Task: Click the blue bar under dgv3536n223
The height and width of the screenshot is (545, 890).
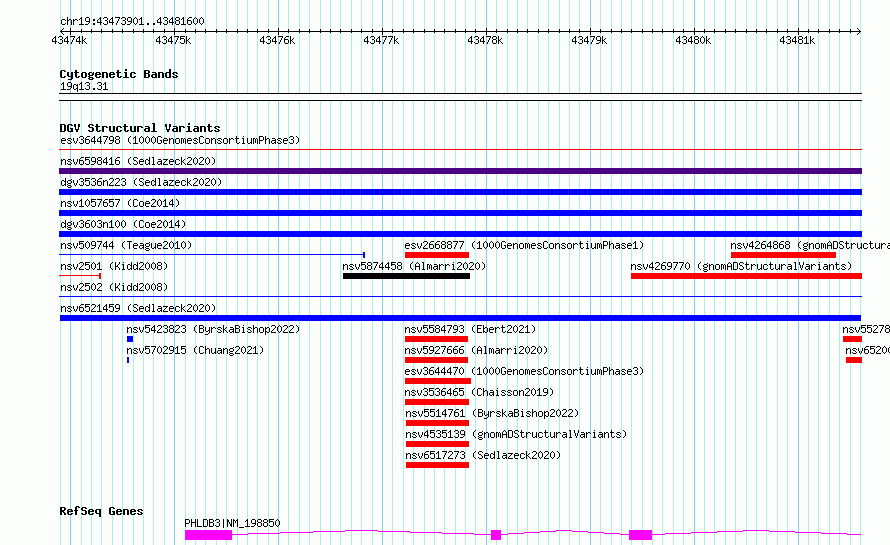Action: coord(460,192)
